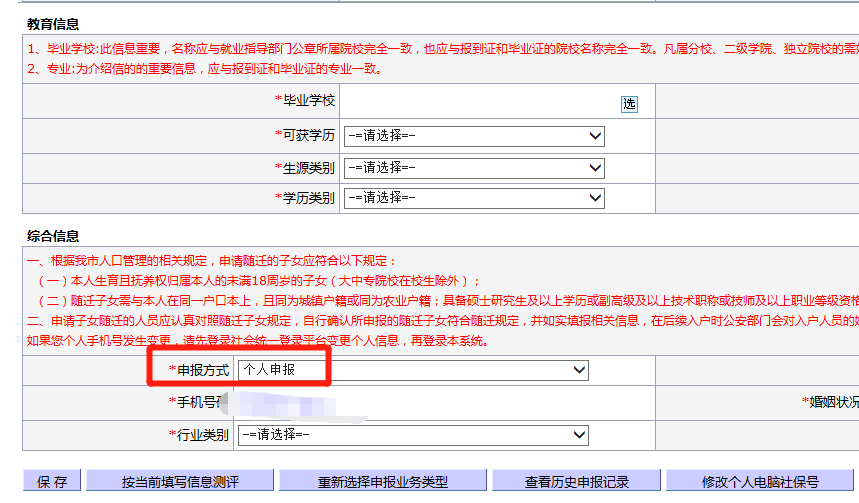Click the 婚姻状况 field label
Image resolution: width=859 pixels, height=503 pixels.
(831, 402)
